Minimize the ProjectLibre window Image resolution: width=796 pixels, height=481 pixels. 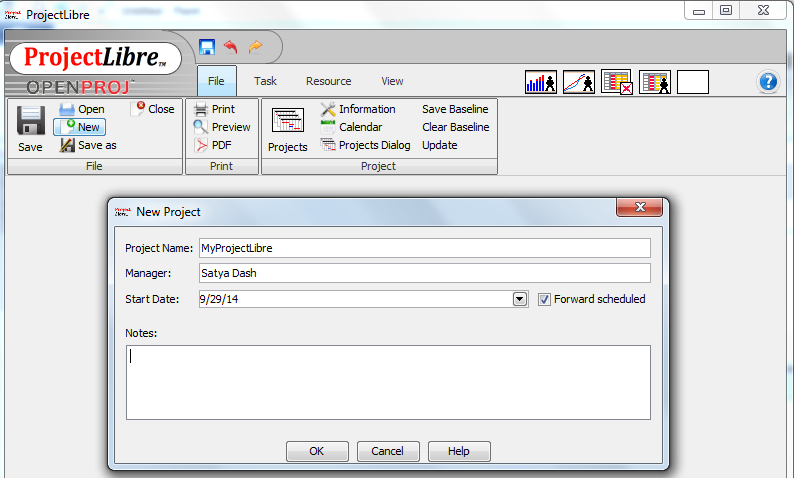pyautogui.click(x=699, y=10)
